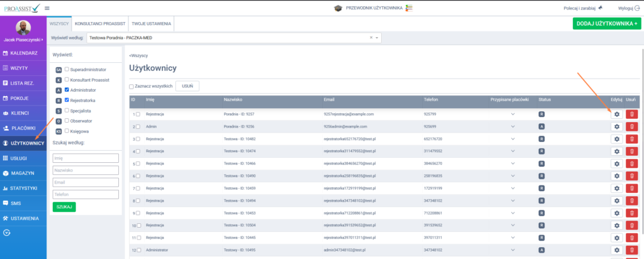The width and height of the screenshot is (644, 259).
Task: Delete user 9256admin@example.com with trash icon
Action: point(631,126)
